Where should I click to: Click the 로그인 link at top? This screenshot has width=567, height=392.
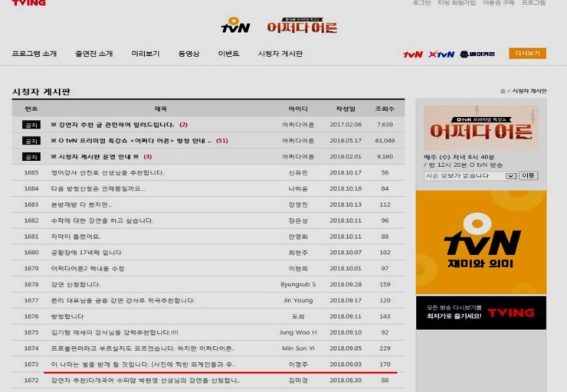point(421,3)
